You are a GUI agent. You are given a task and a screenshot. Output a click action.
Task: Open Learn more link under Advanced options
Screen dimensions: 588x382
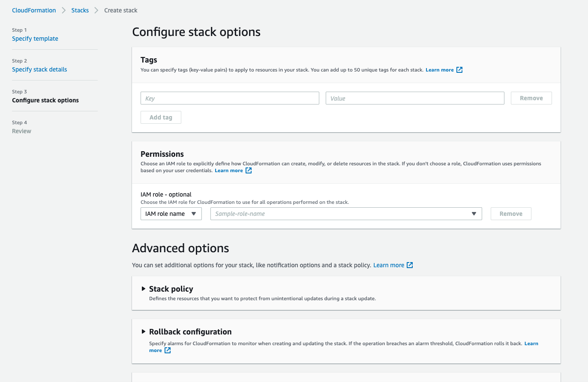388,265
